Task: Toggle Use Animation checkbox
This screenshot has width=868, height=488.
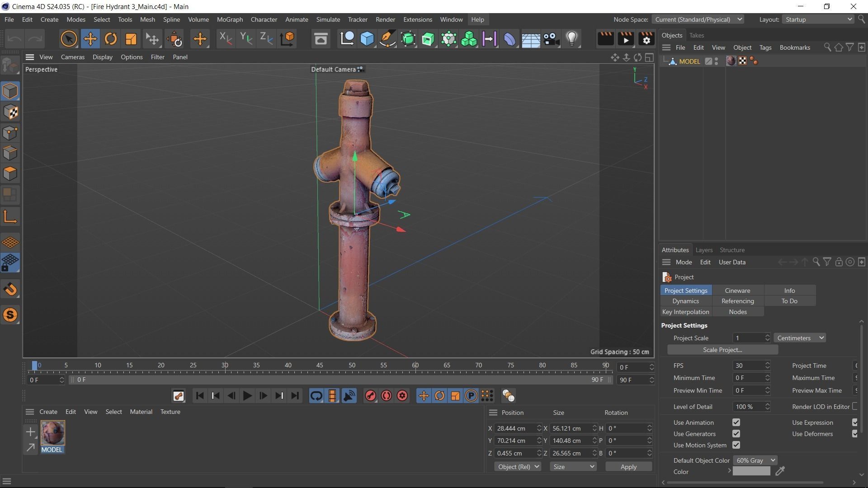Action: (x=736, y=422)
